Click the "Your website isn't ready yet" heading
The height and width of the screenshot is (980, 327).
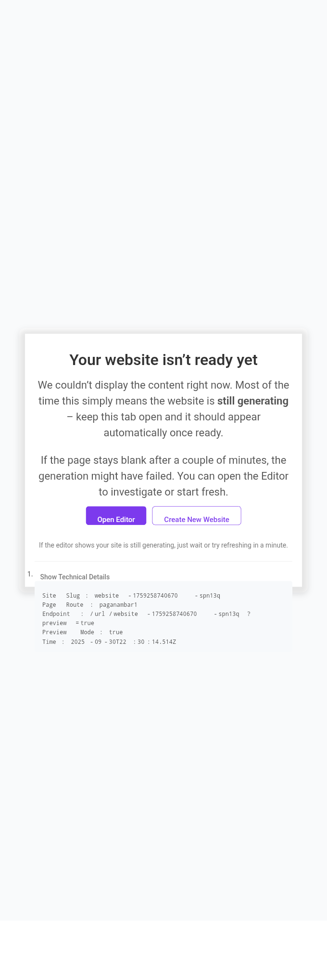(163, 360)
